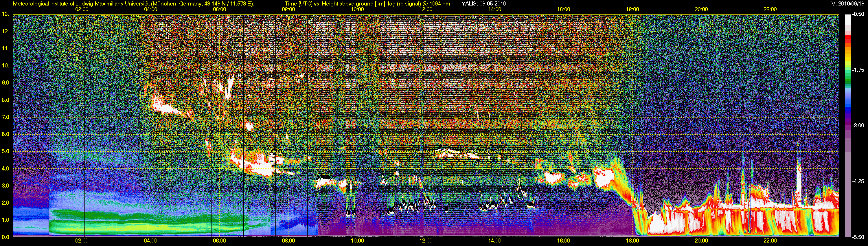The width and height of the screenshot is (868, 246).
Task: Click the 02:00 label on the bottom time axis
Action: (x=82, y=241)
